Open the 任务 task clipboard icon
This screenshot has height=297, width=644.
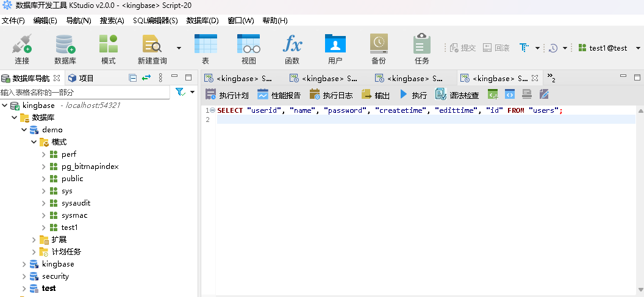point(422,44)
